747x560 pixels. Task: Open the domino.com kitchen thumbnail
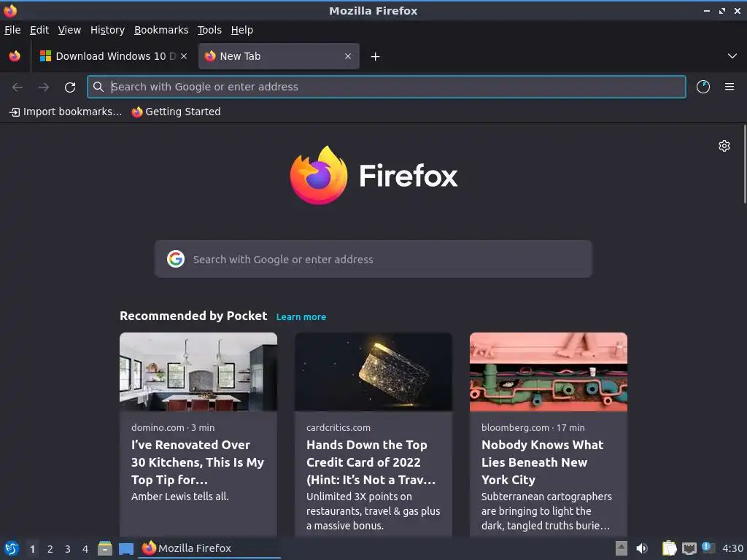pos(198,372)
